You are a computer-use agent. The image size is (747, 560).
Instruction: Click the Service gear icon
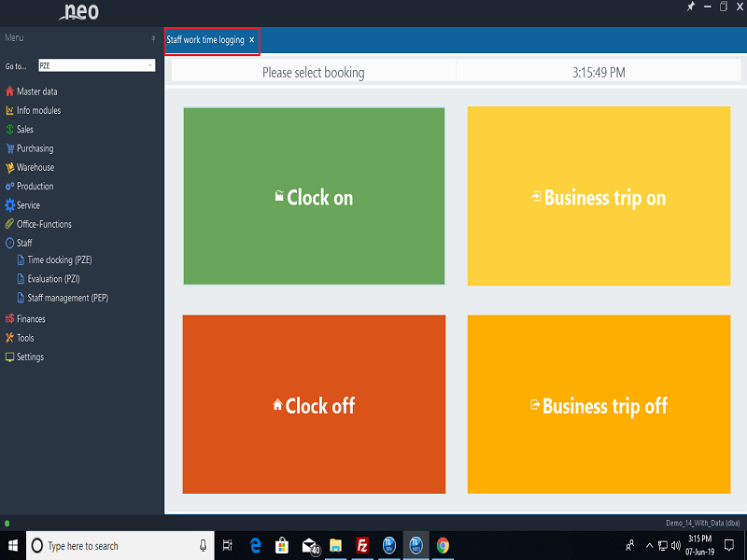(9, 205)
